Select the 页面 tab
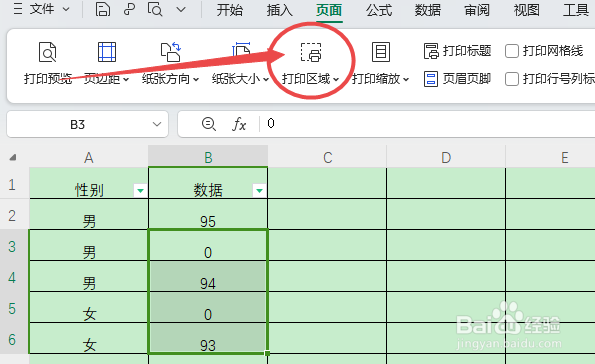595x364 pixels. pyautogui.click(x=329, y=10)
